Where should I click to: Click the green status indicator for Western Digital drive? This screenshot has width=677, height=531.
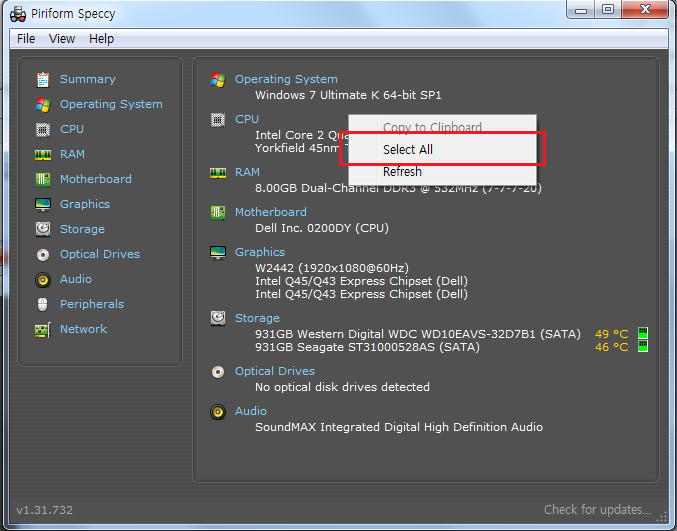643,333
